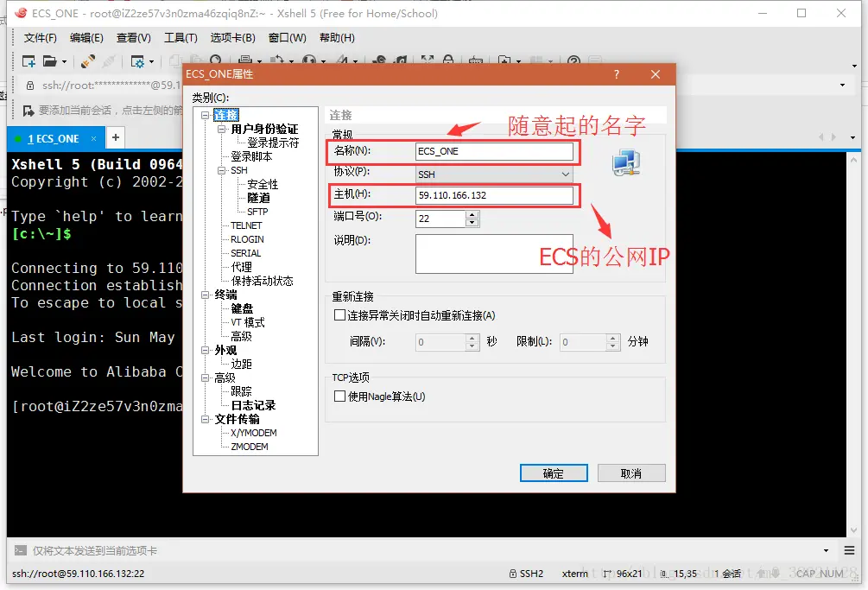The width and height of the screenshot is (868, 590).
Task: Select RLOGIN in category tree
Action: [247, 239]
